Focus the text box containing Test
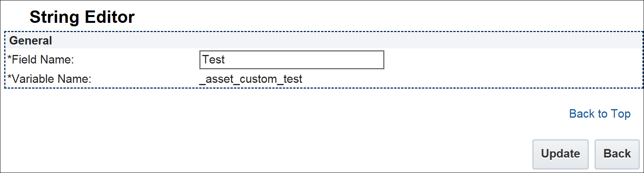This screenshot has width=644, height=173. (292, 60)
